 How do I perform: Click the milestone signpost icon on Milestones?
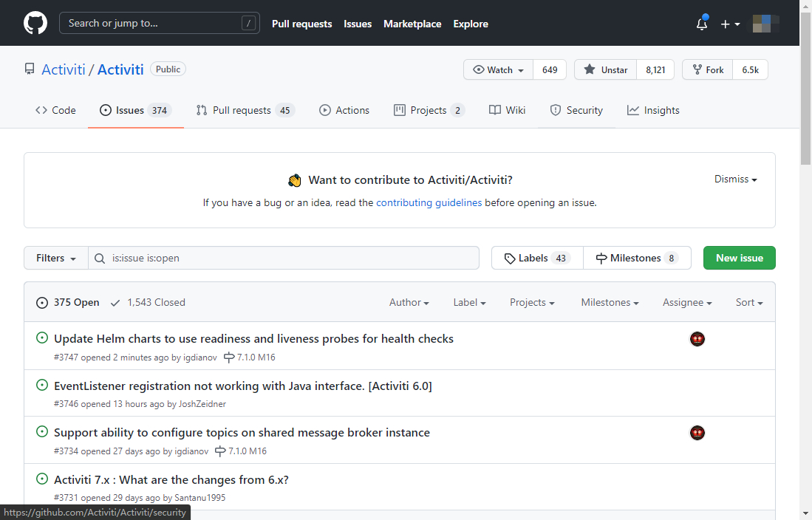tap(601, 258)
